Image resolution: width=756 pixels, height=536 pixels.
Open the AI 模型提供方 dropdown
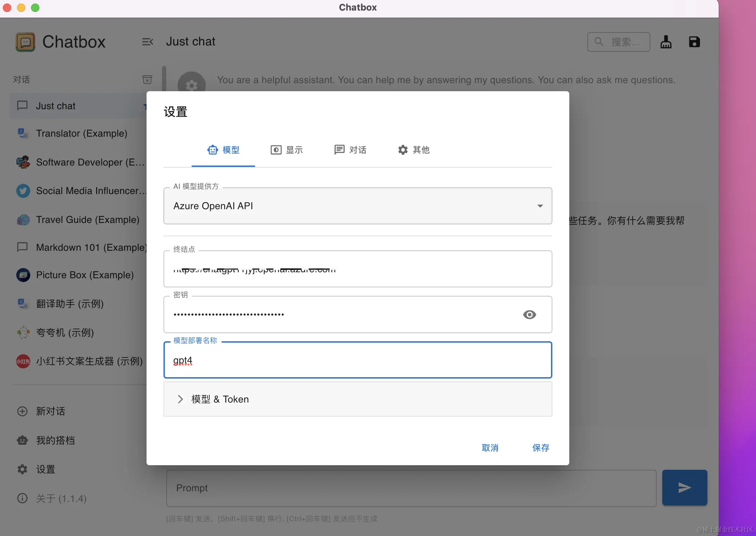[357, 206]
